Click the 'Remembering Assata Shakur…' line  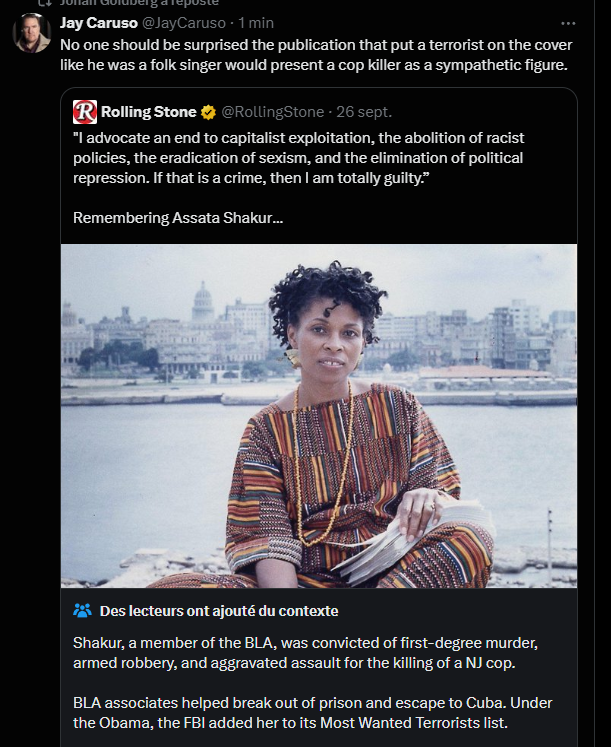(178, 217)
